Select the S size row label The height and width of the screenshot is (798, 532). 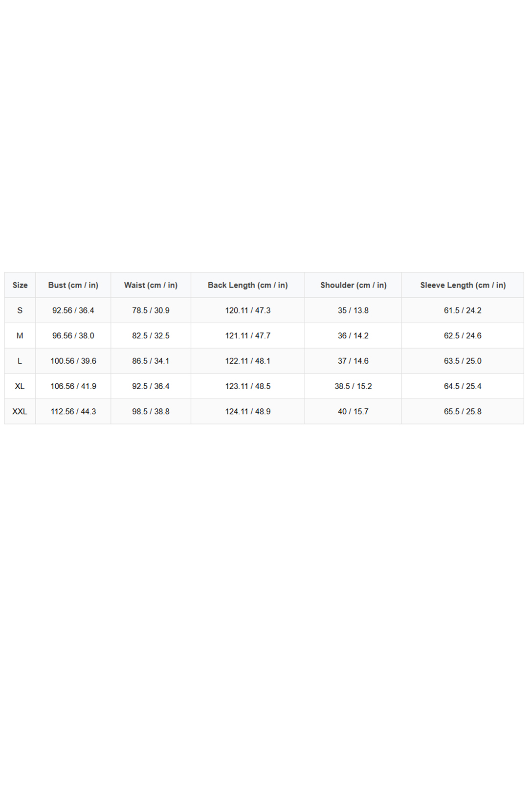pos(20,310)
